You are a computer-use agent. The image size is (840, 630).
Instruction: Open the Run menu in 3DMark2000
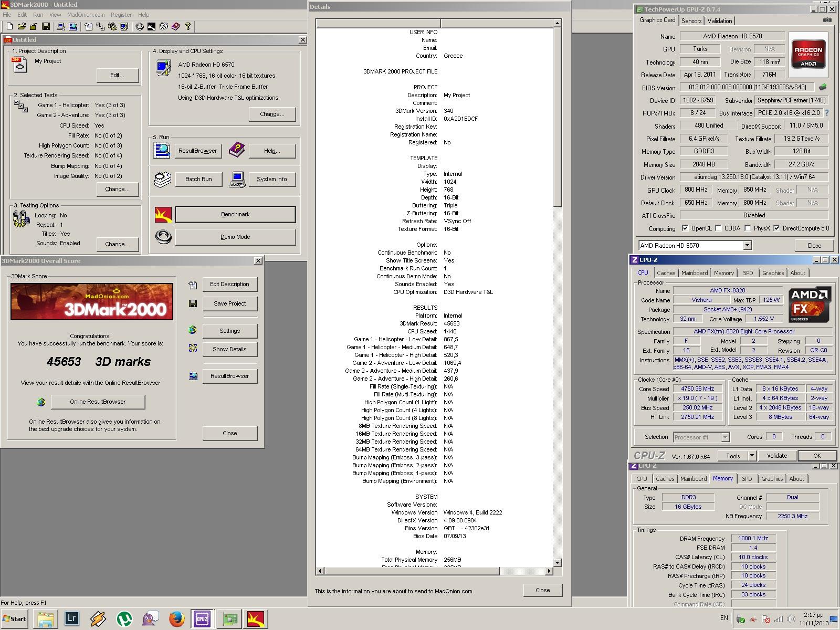click(38, 15)
